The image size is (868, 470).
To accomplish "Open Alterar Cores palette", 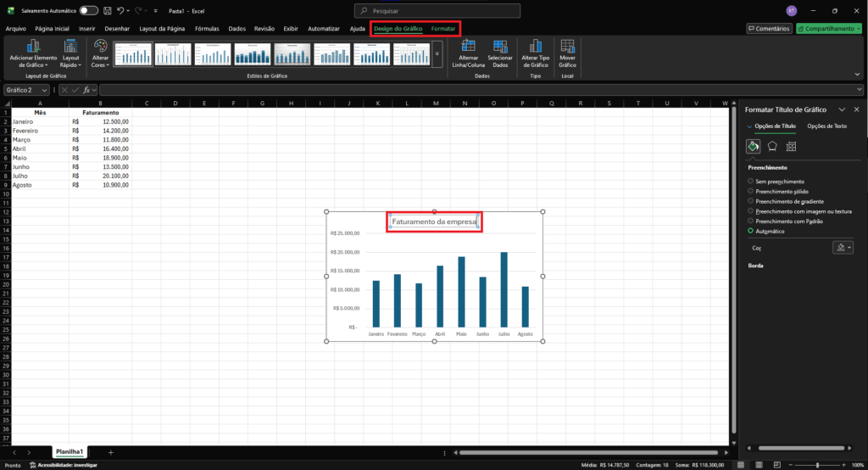I will [100, 53].
